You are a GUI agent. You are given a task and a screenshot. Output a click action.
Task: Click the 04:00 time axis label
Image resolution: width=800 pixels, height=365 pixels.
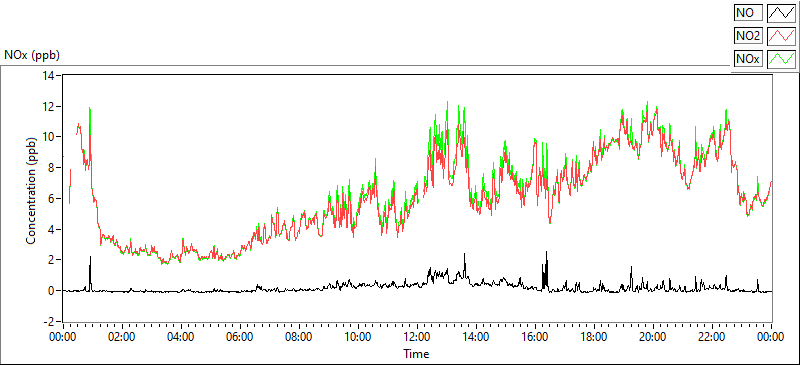[x=181, y=336]
